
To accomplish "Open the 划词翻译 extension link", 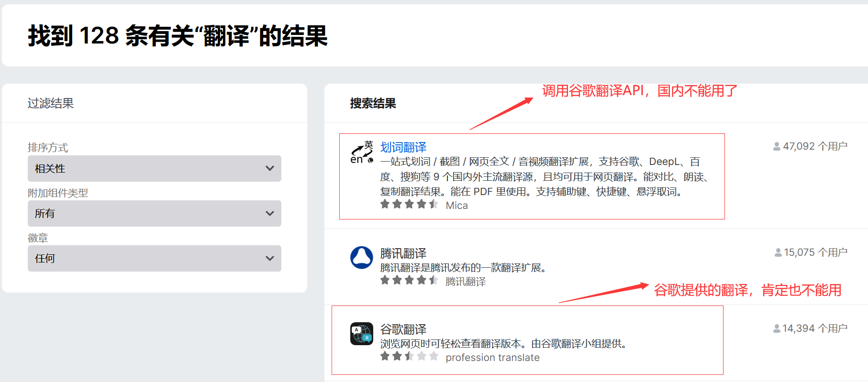I will (x=403, y=147).
